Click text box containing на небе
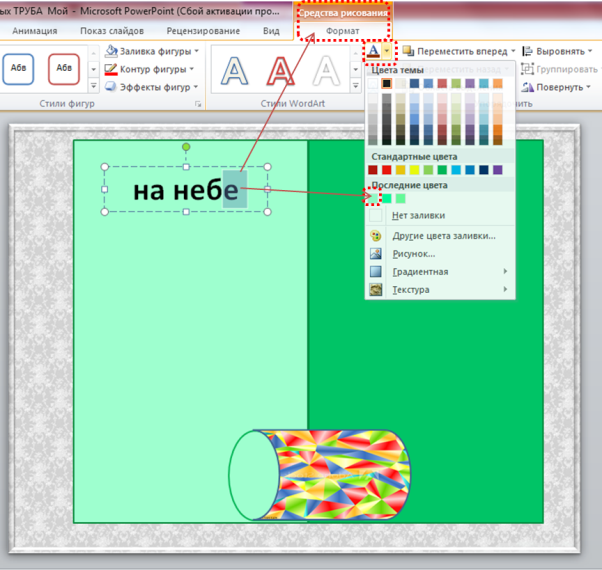The width and height of the screenshot is (602, 570). pyautogui.click(x=186, y=190)
